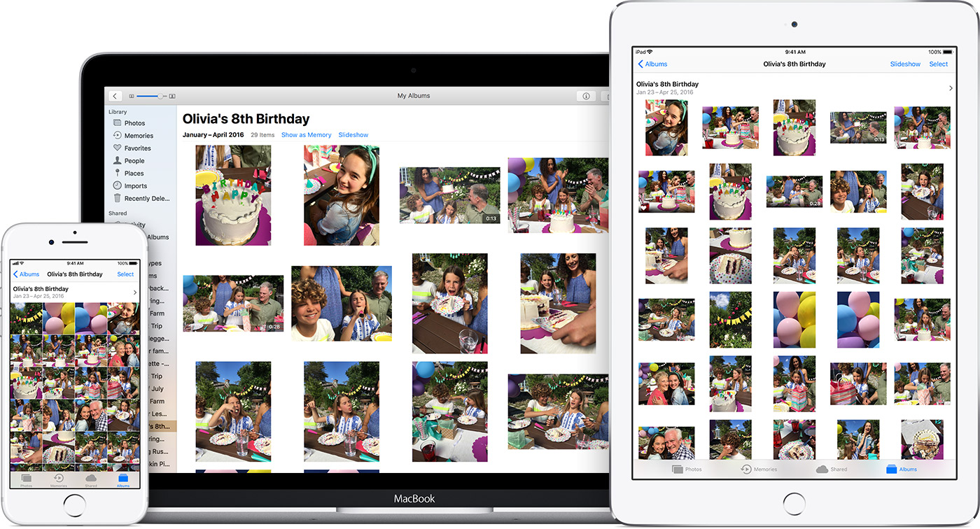This screenshot has height=529, width=980.
Task: Click the heart Favorites icon in MacBook sidebar
Action: tap(117, 148)
